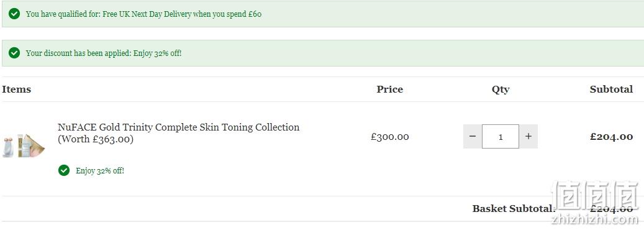Click the check icon next to Enjoy 32% off

pos(64,170)
